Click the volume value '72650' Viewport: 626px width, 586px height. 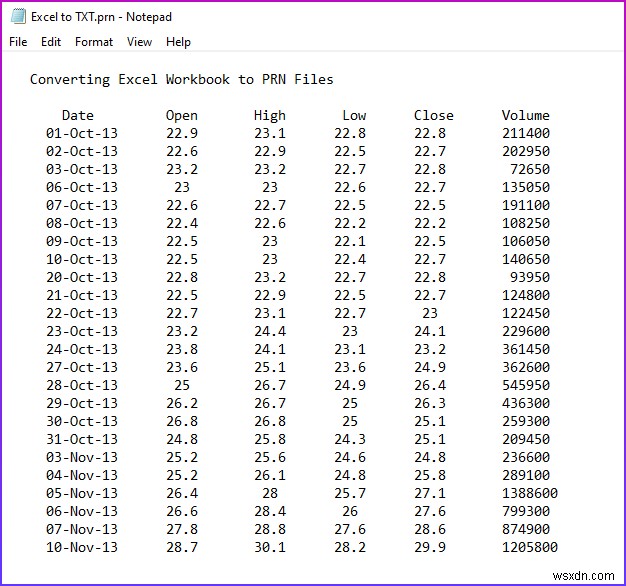530,169
